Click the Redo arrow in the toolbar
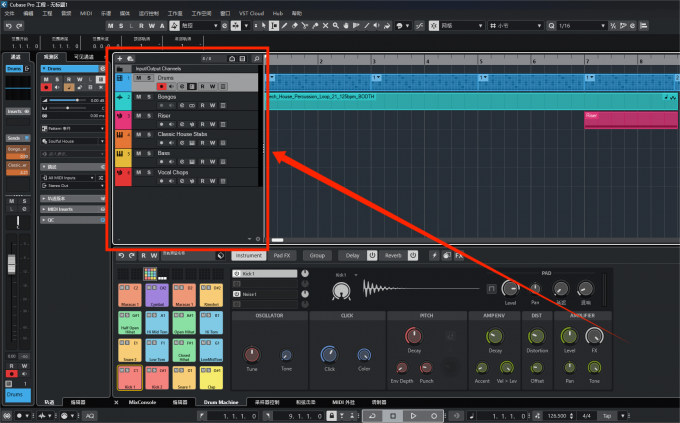680x423 pixels. coord(19,26)
